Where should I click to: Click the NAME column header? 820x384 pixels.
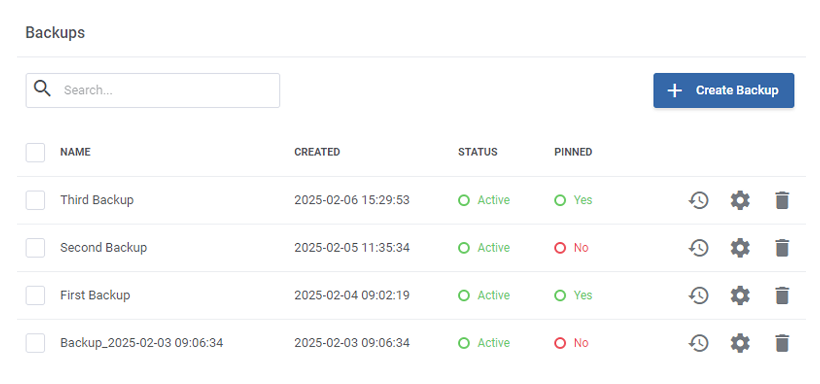point(75,152)
